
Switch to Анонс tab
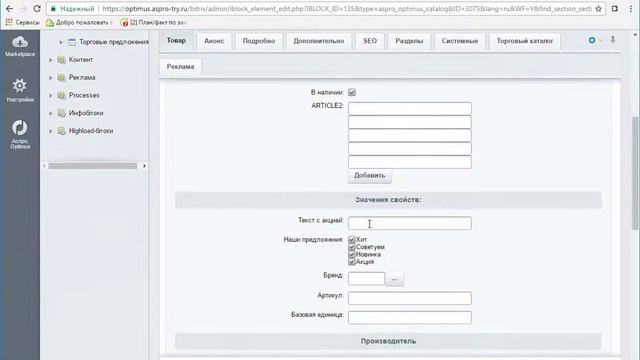(214, 41)
